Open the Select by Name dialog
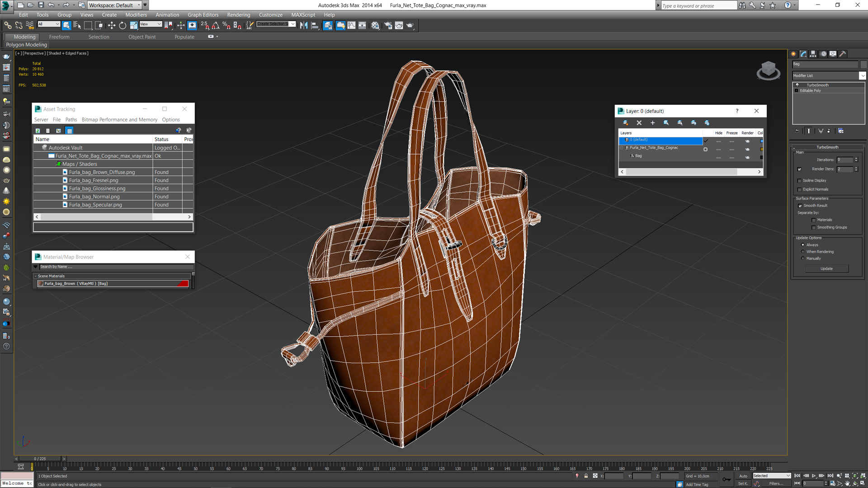This screenshot has width=868, height=488. click(77, 25)
